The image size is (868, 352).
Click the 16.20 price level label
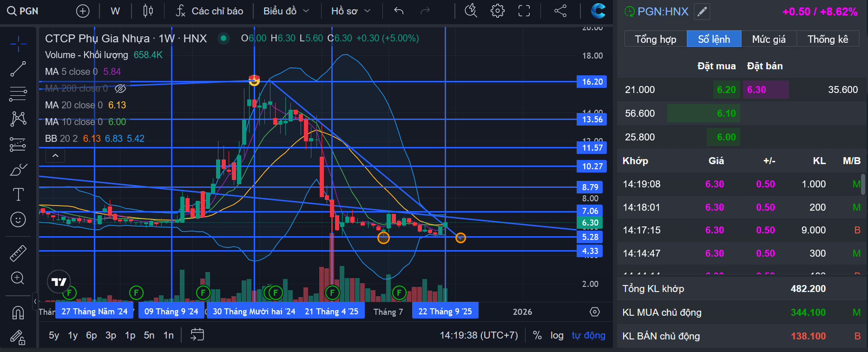click(x=592, y=82)
